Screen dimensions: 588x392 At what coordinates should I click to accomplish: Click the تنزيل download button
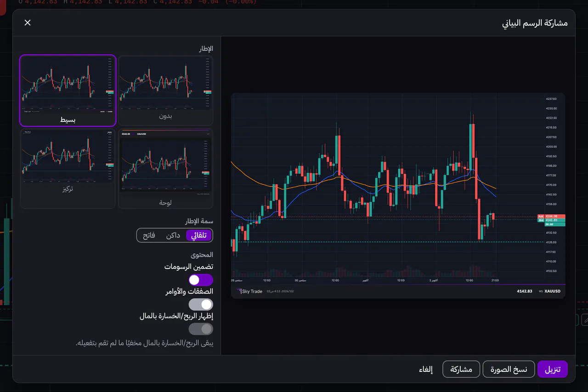(x=553, y=369)
